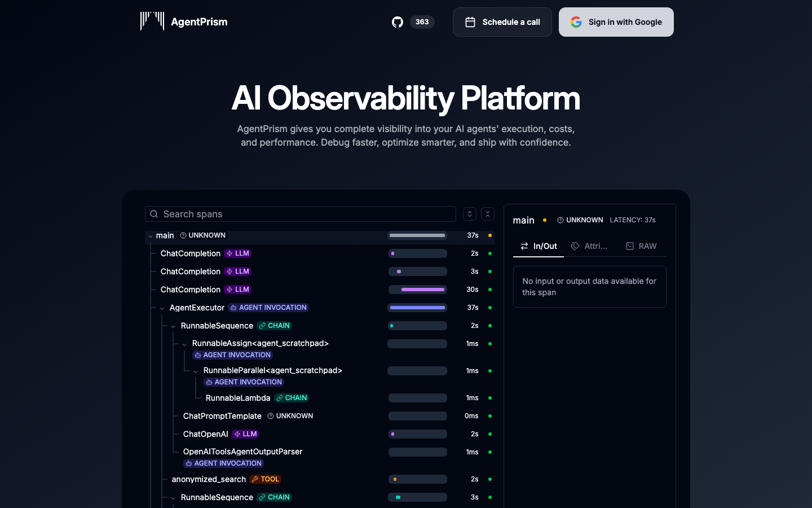
Task: Open the GitHub repository icon
Action: point(398,22)
